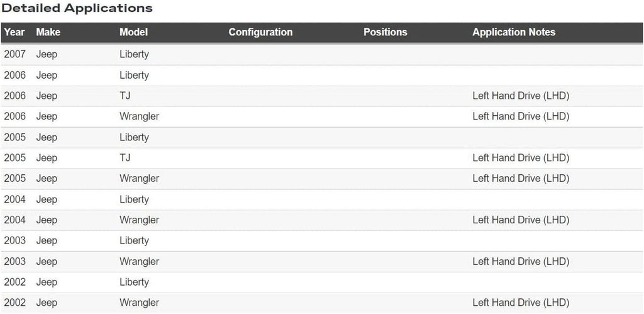This screenshot has width=644, height=314.
Task: Click TJ in the 2006 row
Action: coord(125,96)
